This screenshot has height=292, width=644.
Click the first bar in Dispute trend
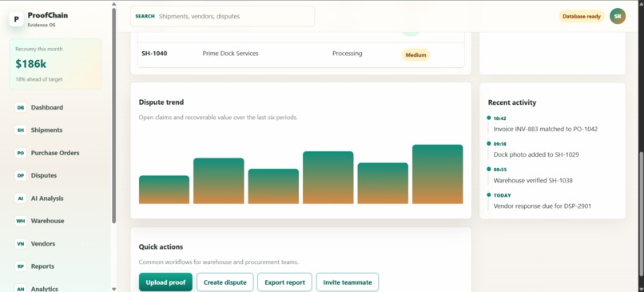click(x=164, y=190)
